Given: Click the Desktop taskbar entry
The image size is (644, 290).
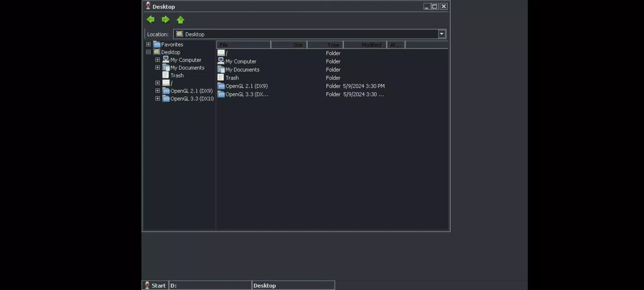Looking at the screenshot, I should [293, 285].
